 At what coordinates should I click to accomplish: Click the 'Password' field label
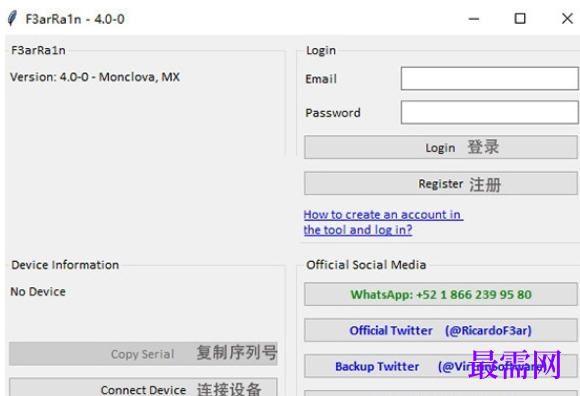click(x=333, y=113)
